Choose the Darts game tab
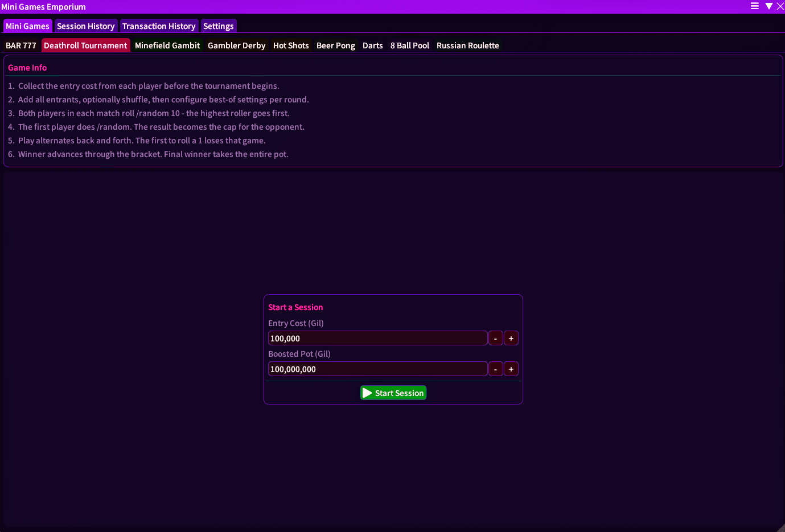The height and width of the screenshot is (532, 785). click(373, 46)
